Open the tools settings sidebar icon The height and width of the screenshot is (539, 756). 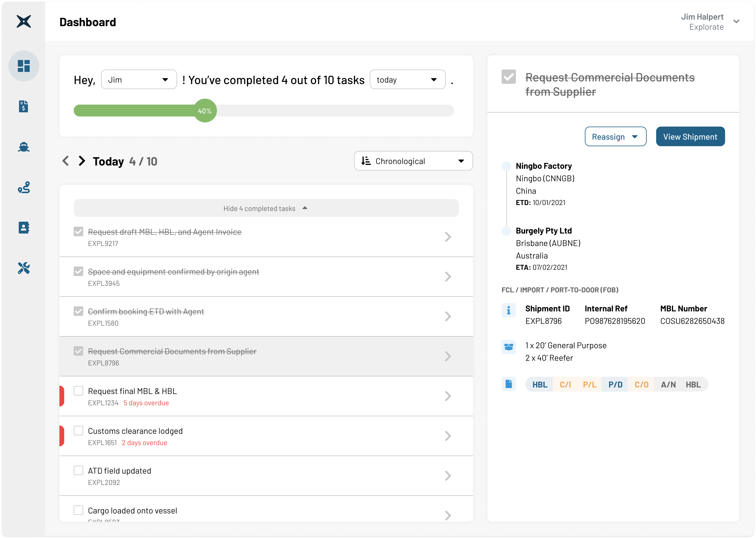pos(23,268)
